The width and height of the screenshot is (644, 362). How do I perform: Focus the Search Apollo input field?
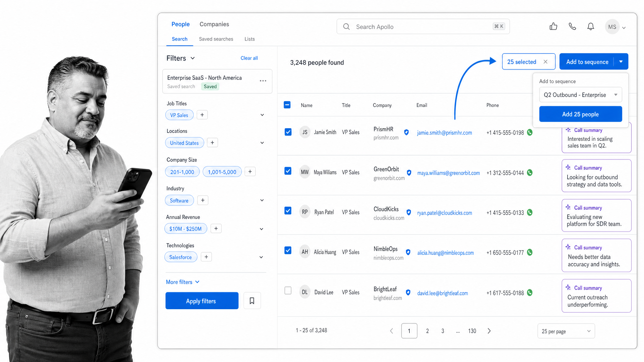point(423,27)
